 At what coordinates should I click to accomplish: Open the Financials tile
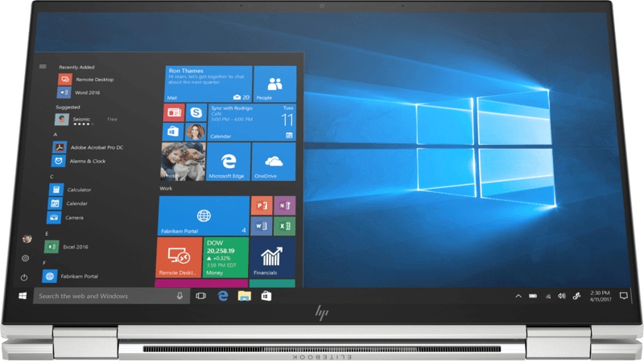272,257
